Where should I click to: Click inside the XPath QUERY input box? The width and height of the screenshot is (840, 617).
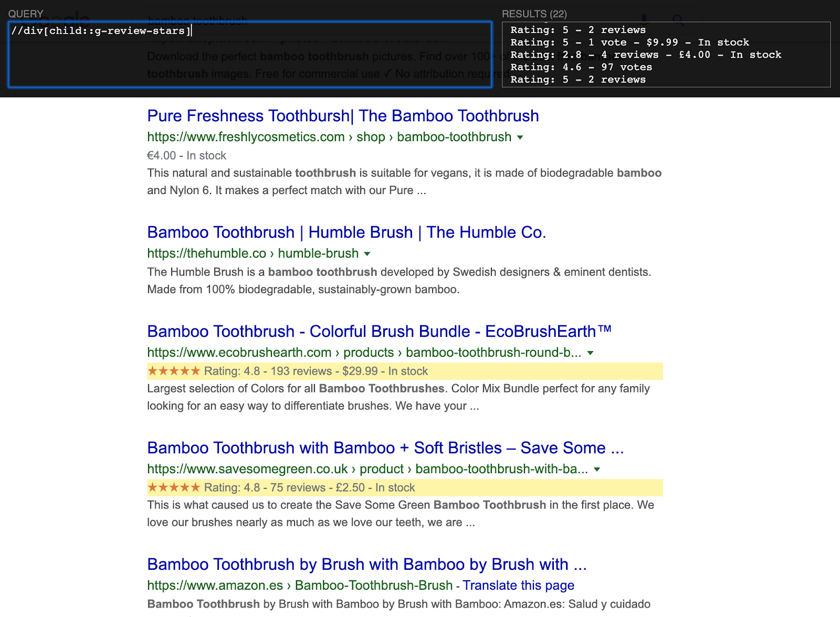click(250, 55)
